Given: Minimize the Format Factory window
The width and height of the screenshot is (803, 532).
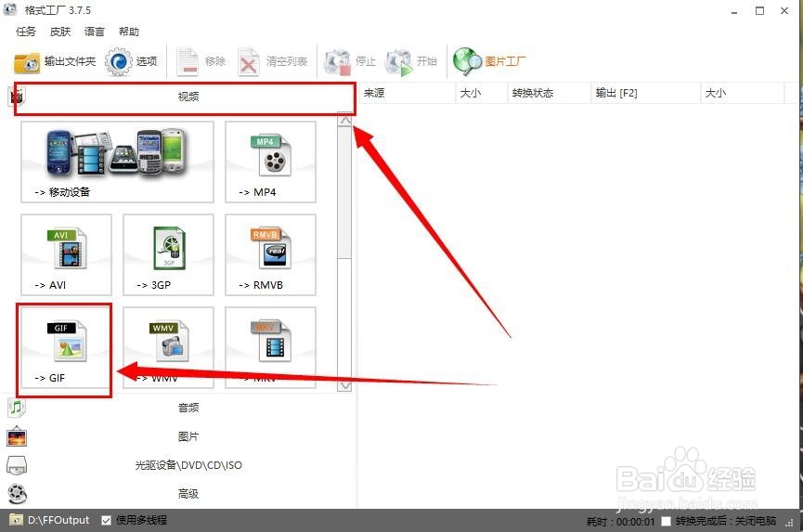Looking at the screenshot, I should pyautogui.click(x=735, y=11).
